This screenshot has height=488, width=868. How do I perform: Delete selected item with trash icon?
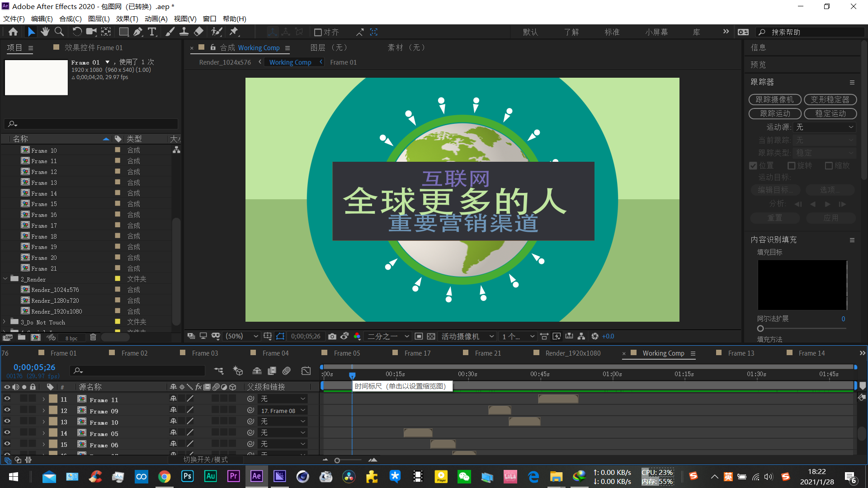coord(93,337)
